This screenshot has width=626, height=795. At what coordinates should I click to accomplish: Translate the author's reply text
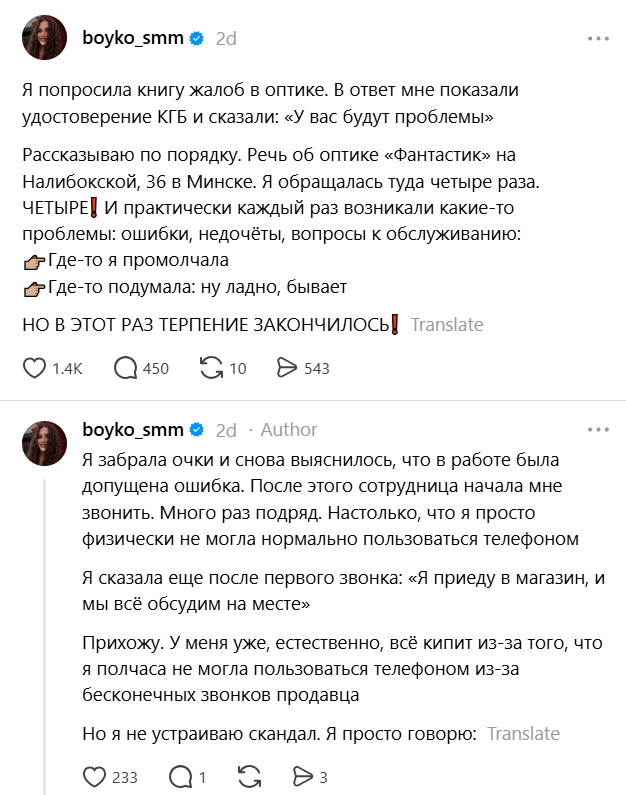[x=523, y=734]
